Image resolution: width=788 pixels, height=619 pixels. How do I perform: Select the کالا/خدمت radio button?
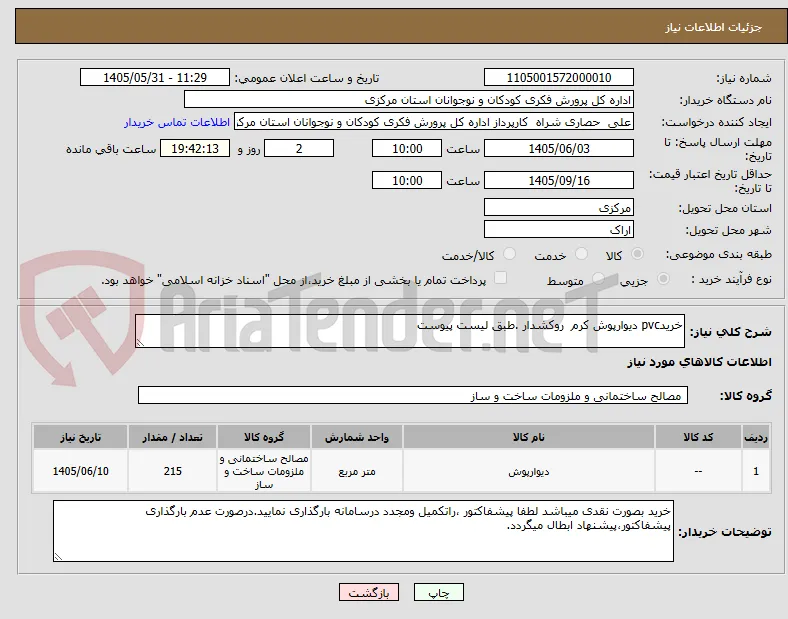[510, 254]
